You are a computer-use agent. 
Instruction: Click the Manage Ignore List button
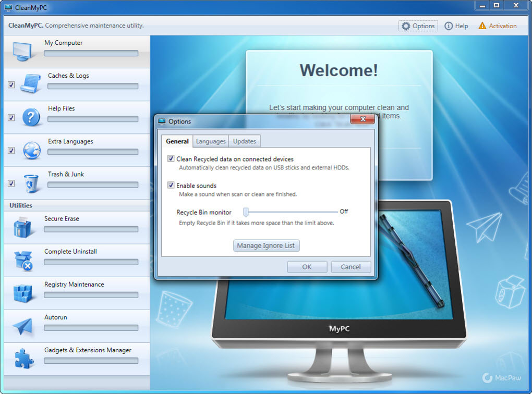coord(266,245)
